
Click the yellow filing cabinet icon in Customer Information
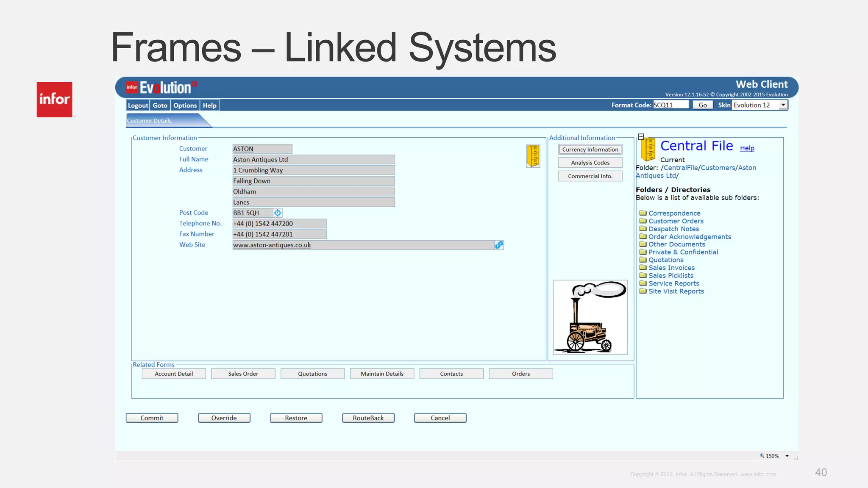click(533, 155)
